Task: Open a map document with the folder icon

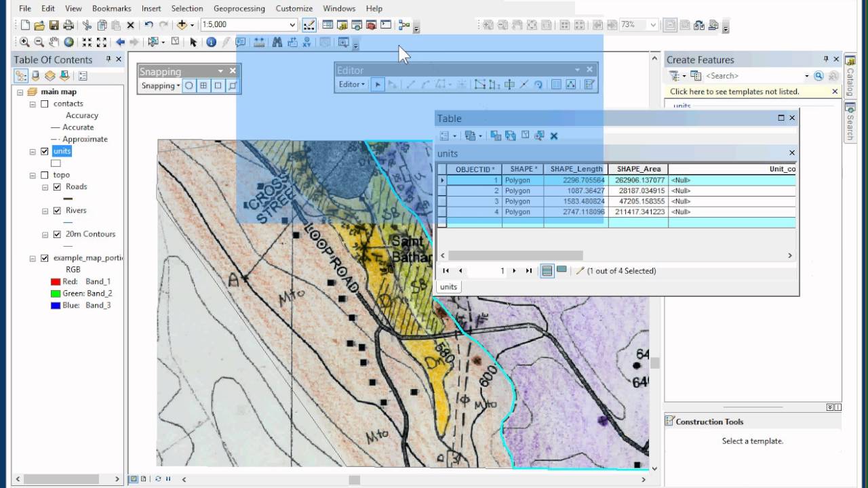Action: tap(39, 25)
